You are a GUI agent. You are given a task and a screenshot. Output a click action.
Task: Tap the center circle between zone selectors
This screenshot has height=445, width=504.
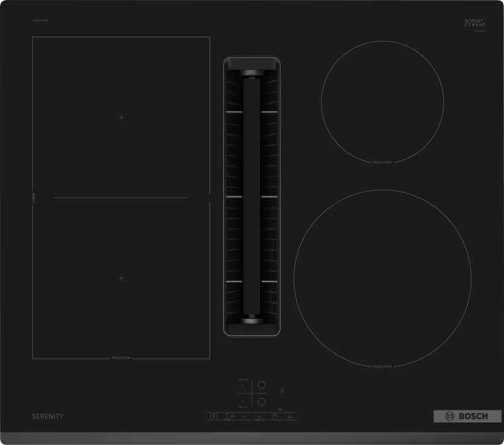point(252,393)
